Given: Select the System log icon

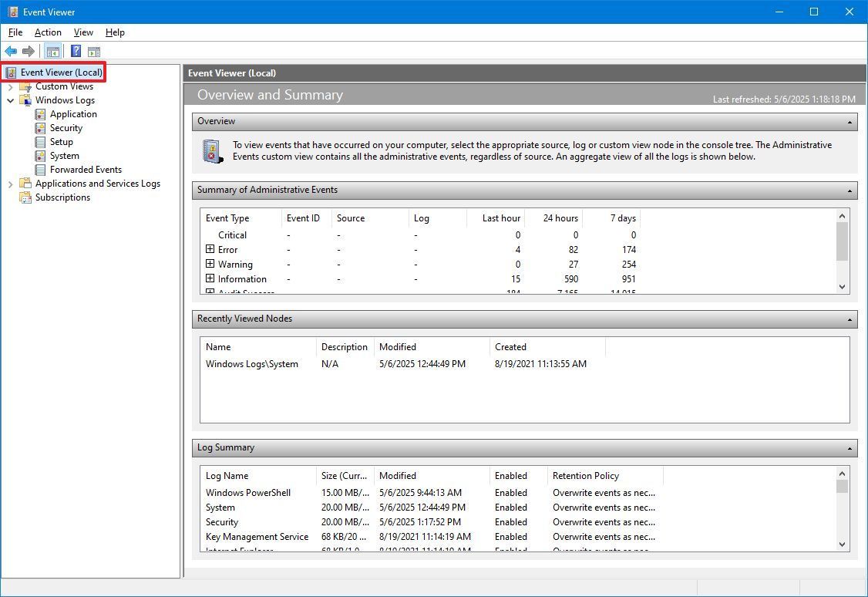Looking at the screenshot, I should click(40, 155).
